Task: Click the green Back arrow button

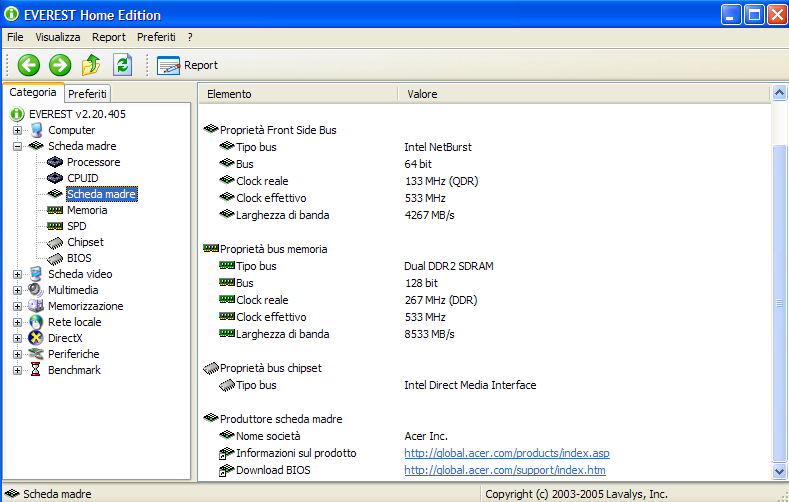Action: click(29, 65)
